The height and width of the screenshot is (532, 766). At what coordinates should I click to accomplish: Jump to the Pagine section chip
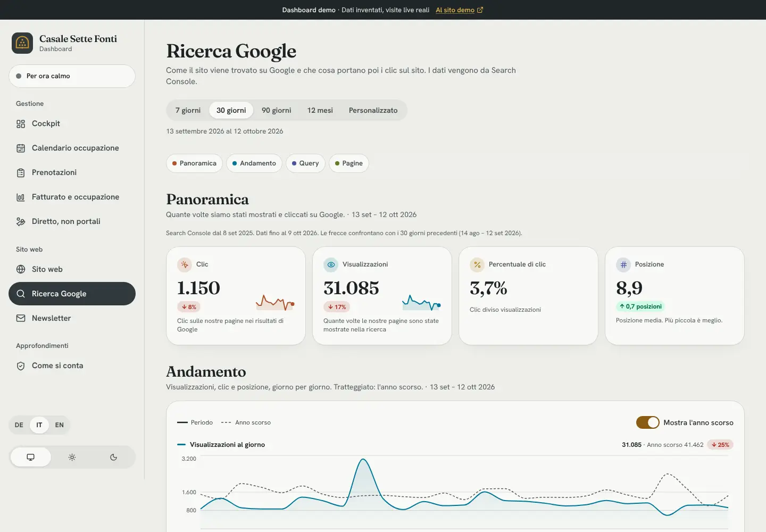[349, 163]
